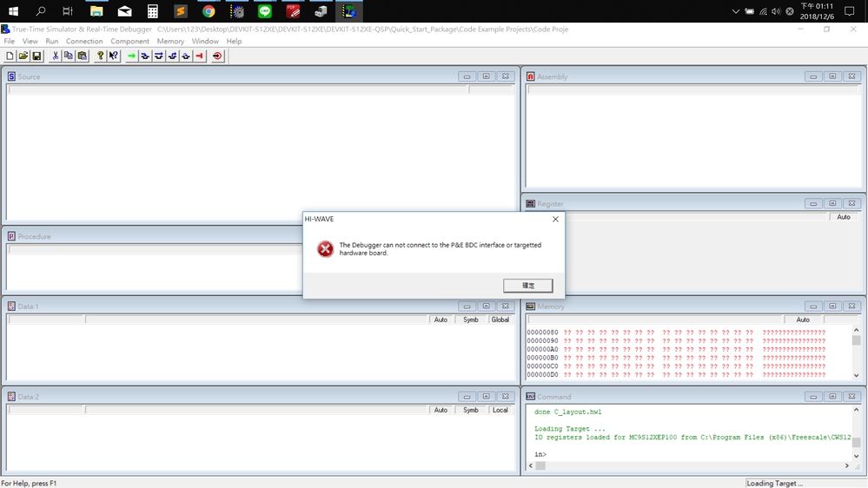868x488 pixels.
Task: Open File Explorer from the taskbar
Action: pos(96,11)
